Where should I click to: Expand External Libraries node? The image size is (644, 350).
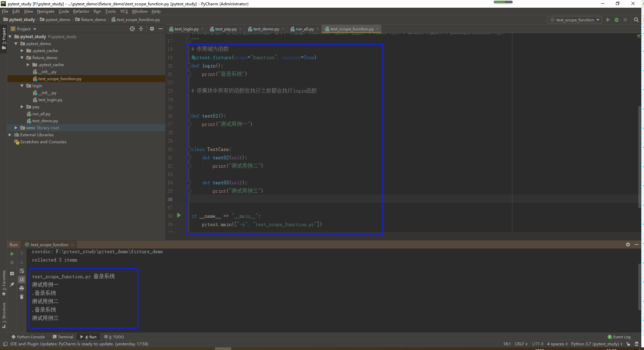click(10, 135)
